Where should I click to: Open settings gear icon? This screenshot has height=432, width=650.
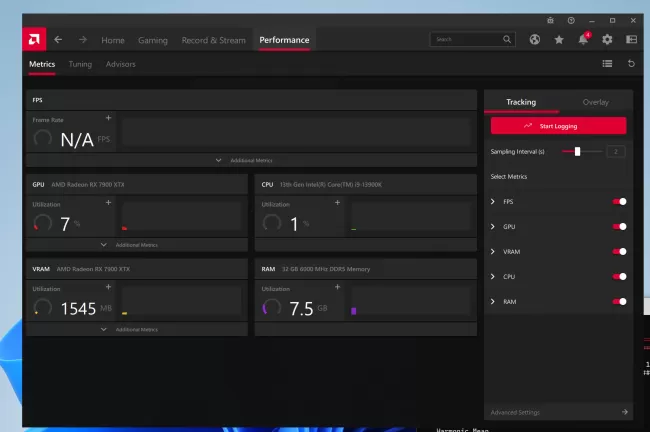click(607, 40)
